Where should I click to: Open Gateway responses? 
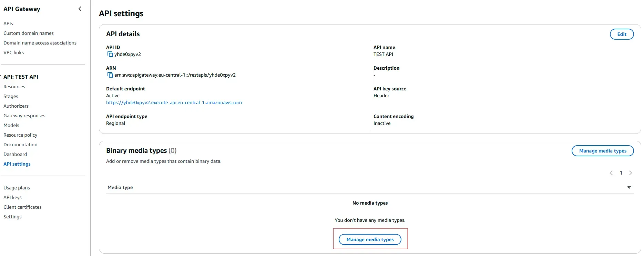(x=24, y=116)
